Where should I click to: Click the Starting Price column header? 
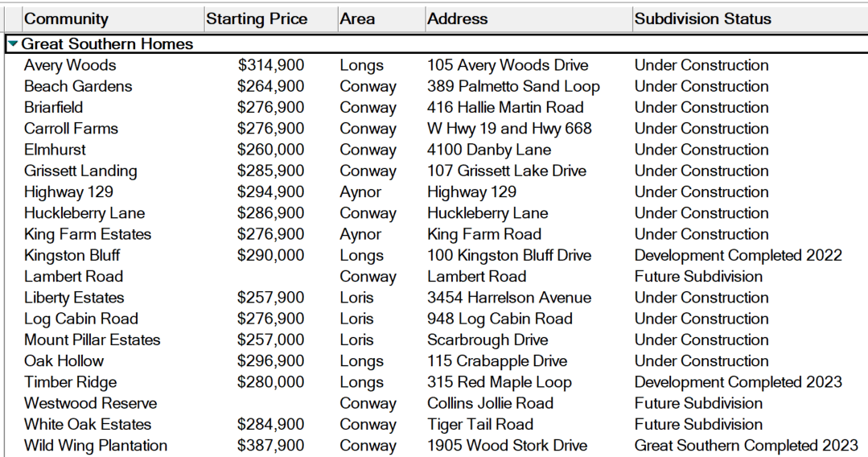click(257, 19)
